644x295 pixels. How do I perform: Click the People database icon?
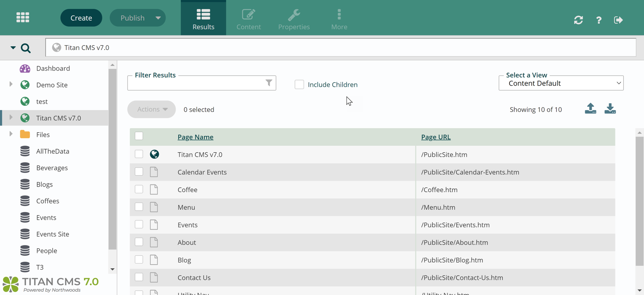25,250
